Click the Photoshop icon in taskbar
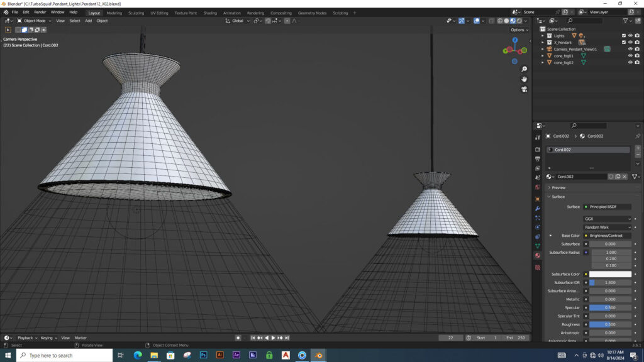The height and width of the screenshot is (362, 644). point(203,355)
